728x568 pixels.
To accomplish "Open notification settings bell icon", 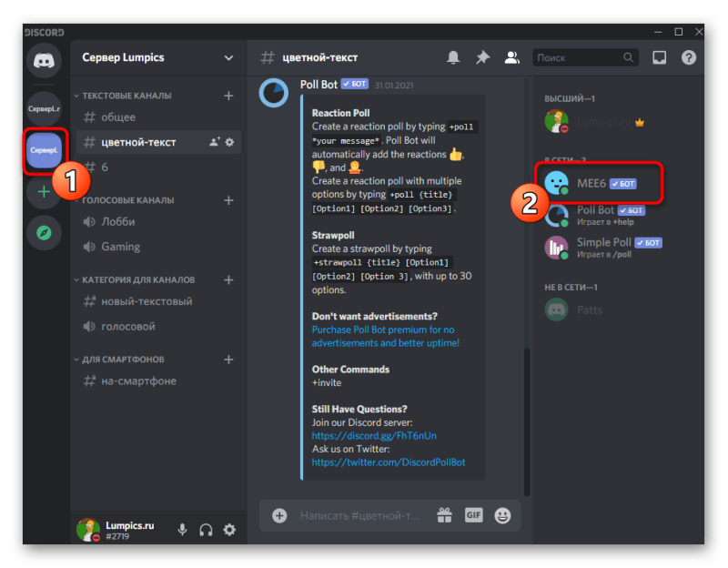I will [453, 57].
